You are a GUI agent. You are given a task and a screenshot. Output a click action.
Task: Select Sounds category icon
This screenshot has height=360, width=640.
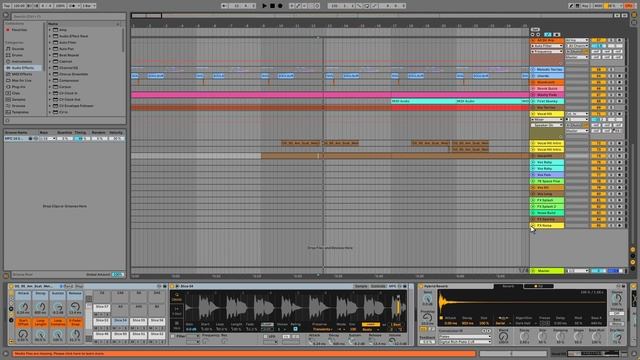pos(8,49)
